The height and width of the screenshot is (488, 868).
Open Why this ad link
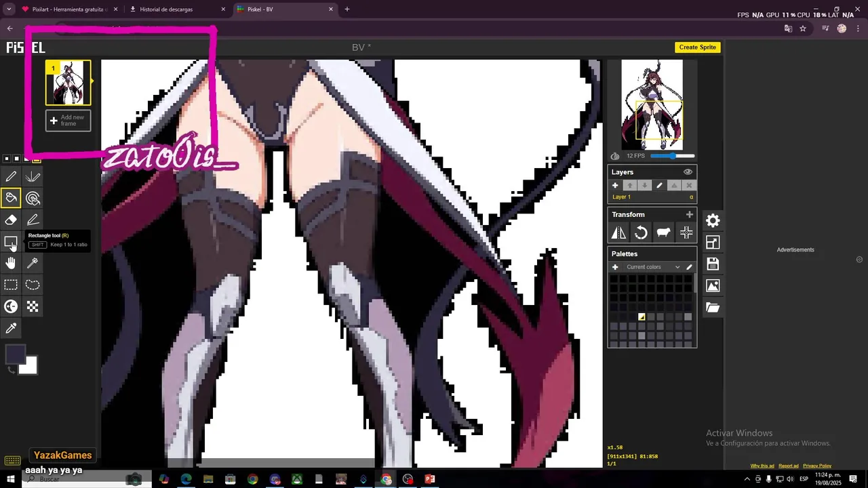pyautogui.click(x=762, y=466)
